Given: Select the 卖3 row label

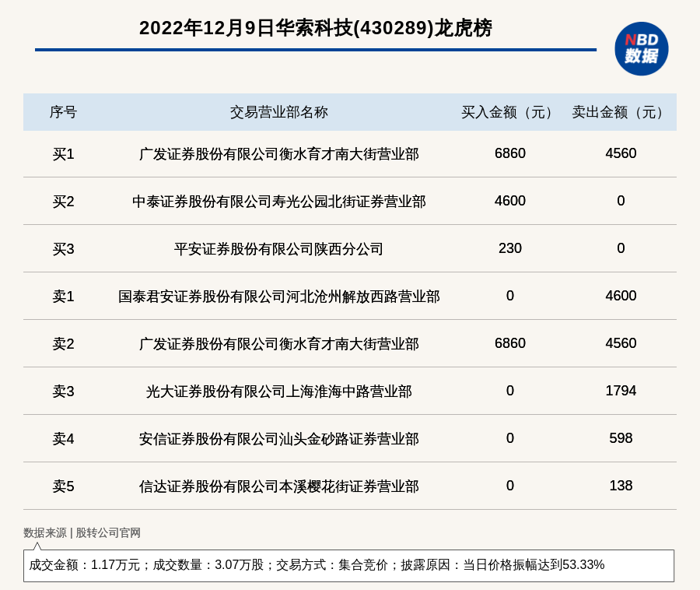Looking at the screenshot, I should pyautogui.click(x=63, y=392).
